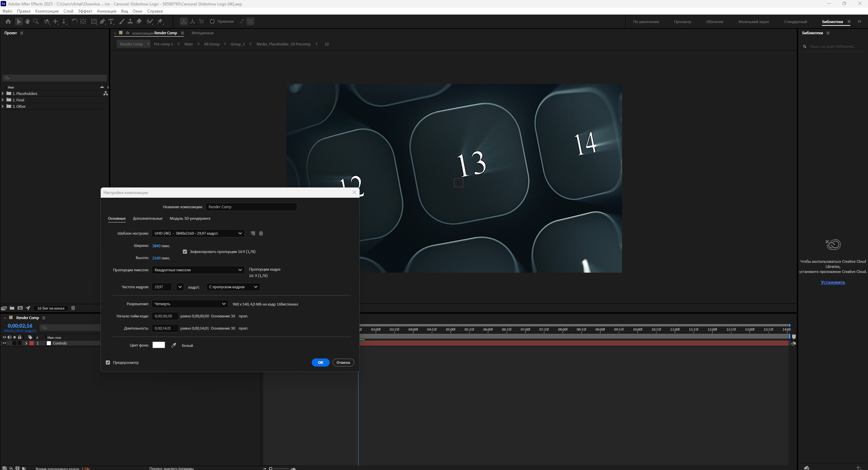This screenshot has width=868, height=470.
Task: Click the eyedropper next to background color
Action: pyautogui.click(x=174, y=345)
